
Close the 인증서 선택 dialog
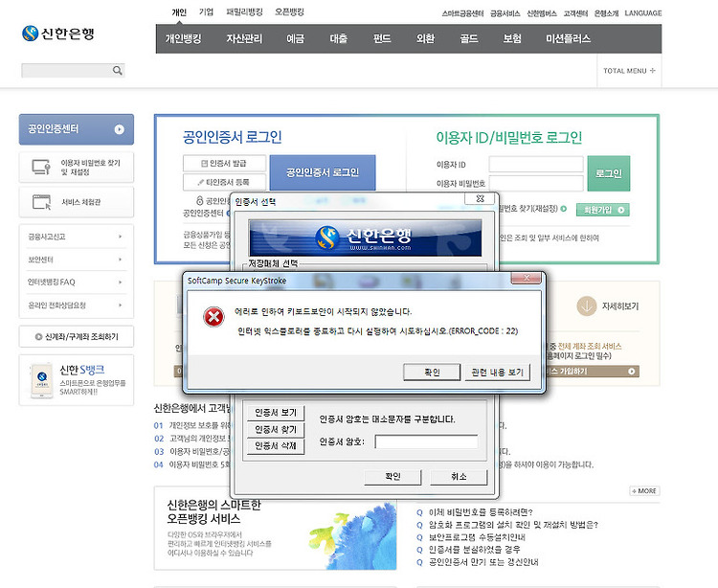click(480, 198)
